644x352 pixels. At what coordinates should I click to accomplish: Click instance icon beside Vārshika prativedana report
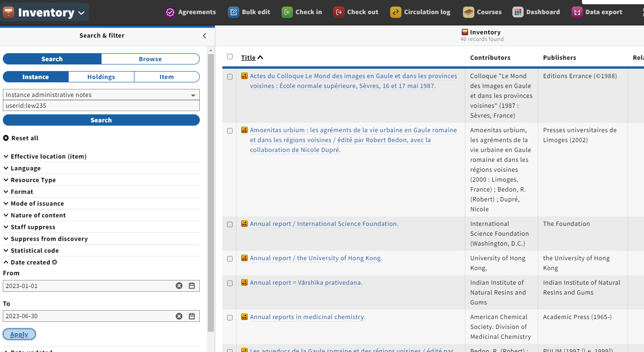[x=244, y=282]
